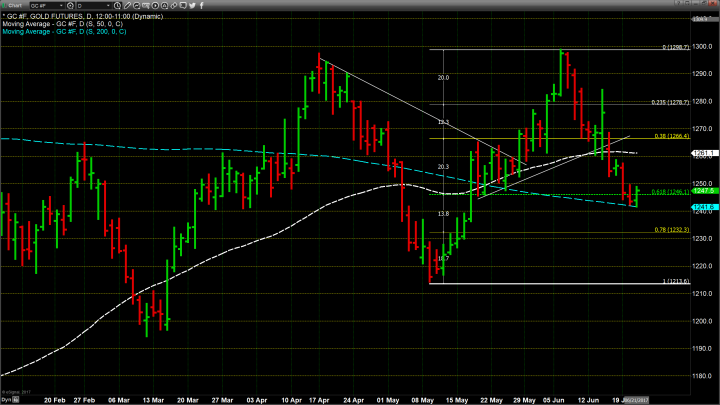Click the 1220.0 price axis label

point(703,266)
